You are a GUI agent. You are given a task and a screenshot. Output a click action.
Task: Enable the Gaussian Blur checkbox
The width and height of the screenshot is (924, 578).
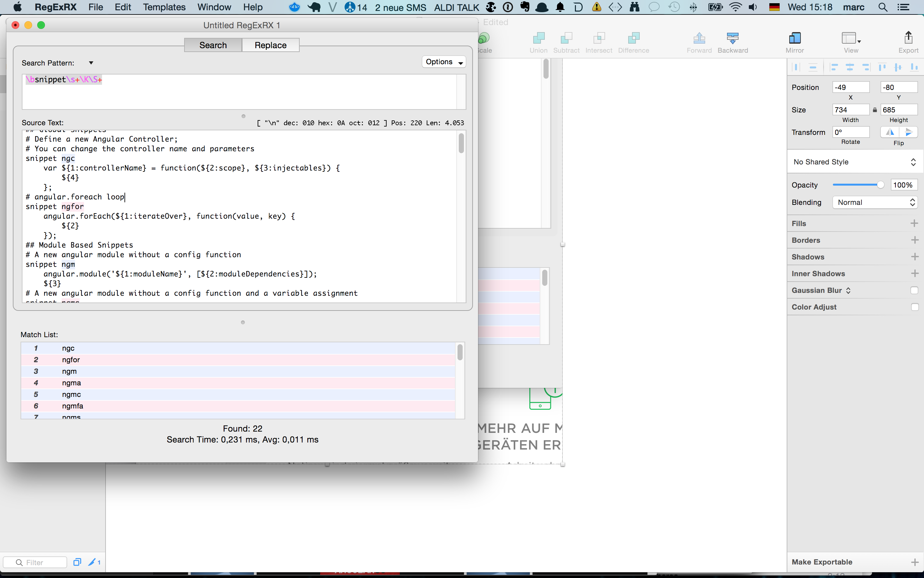pyautogui.click(x=914, y=291)
